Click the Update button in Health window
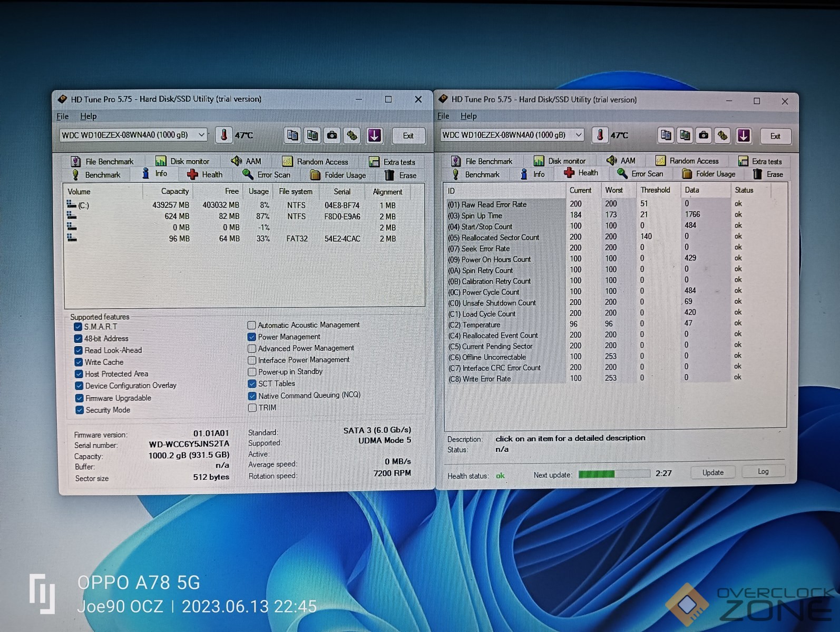The height and width of the screenshot is (632, 840). [713, 472]
